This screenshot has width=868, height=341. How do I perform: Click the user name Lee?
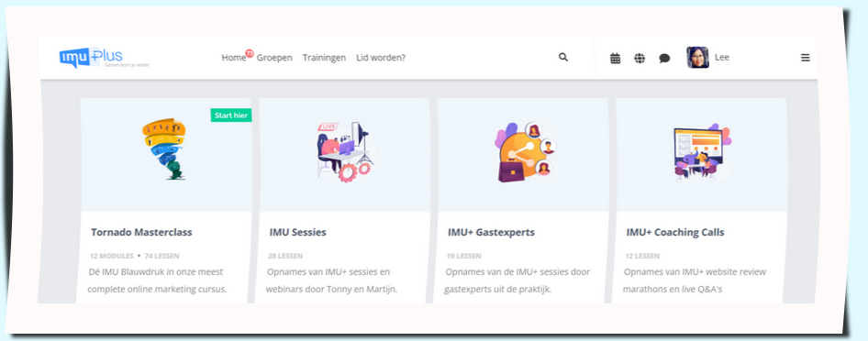point(722,58)
